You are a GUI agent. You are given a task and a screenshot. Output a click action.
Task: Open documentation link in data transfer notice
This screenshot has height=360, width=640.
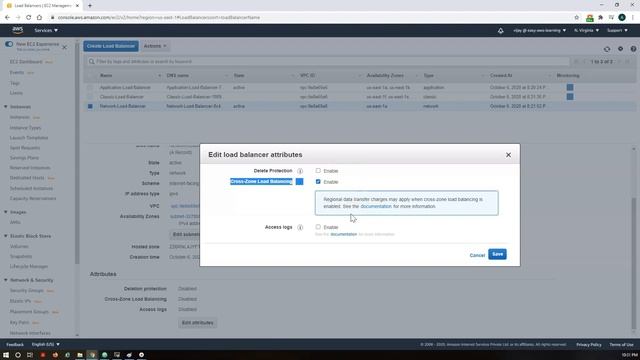click(x=376, y=207)
